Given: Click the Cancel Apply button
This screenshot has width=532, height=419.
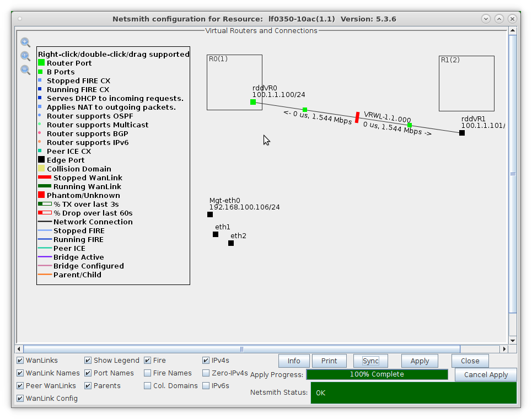Looking at the screenshot, I should 486,375.
